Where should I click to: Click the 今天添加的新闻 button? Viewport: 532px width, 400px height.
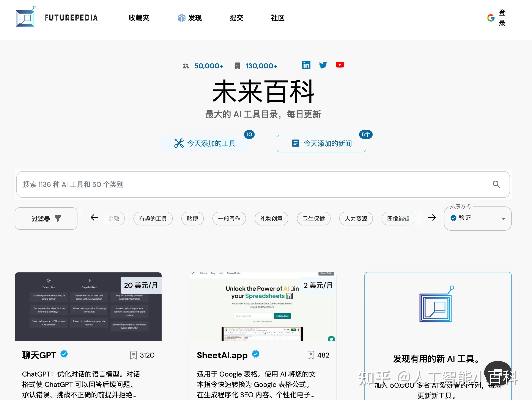coord(321,143)
